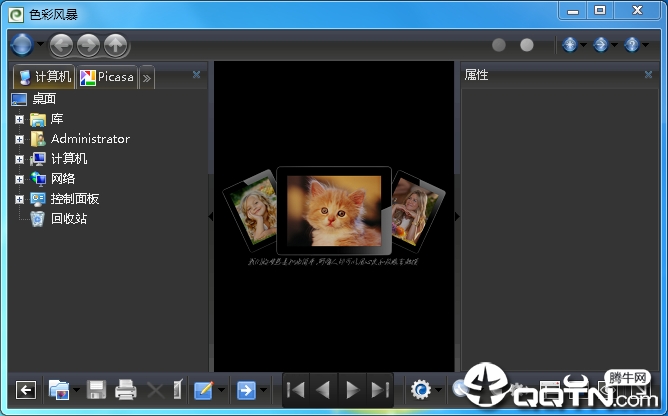Go to next image
This screenshot has height=416, width=668.
(352, 390)
